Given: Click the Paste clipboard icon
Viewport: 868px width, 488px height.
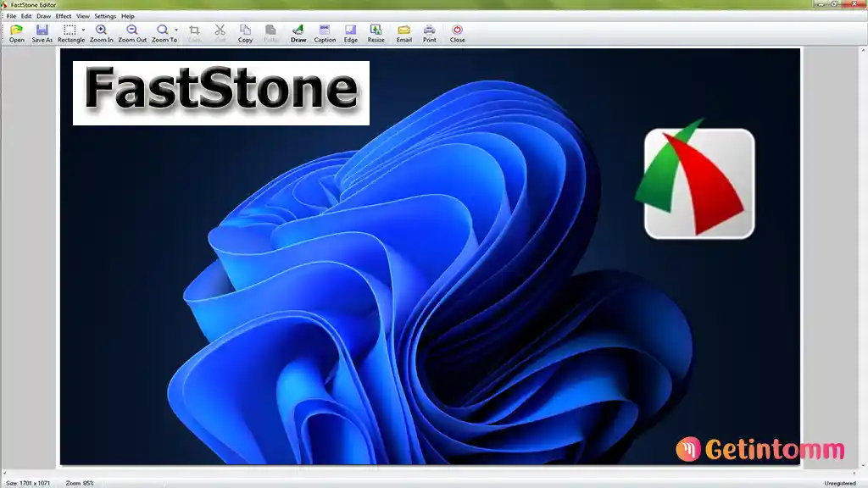Looking at the screenshot, I should click(x=270, y=30).
